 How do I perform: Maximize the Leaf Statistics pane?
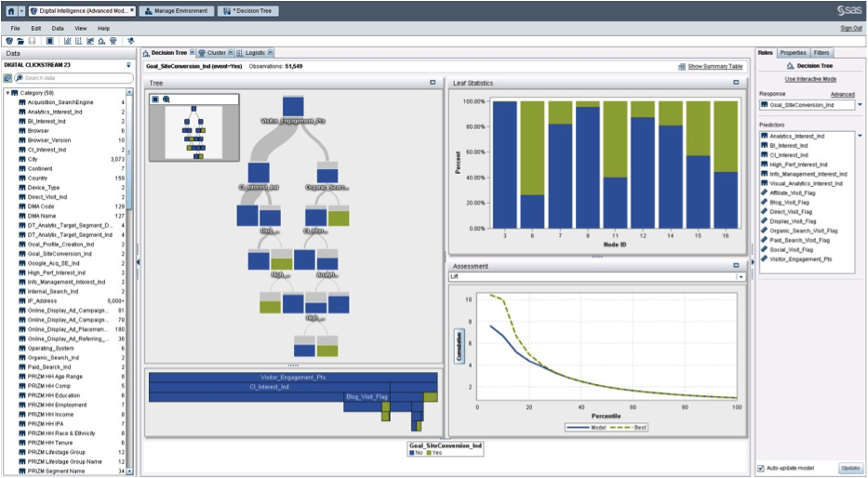coord(736,83)
